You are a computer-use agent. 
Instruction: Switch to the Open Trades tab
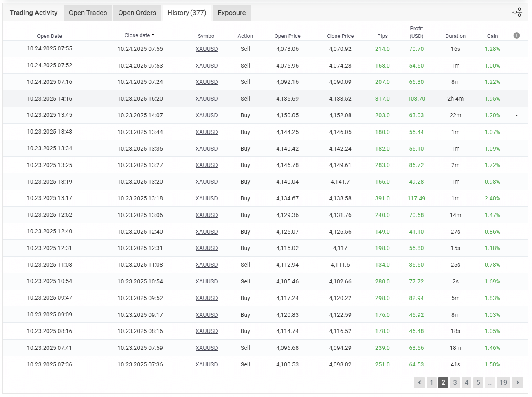[88, 13]
